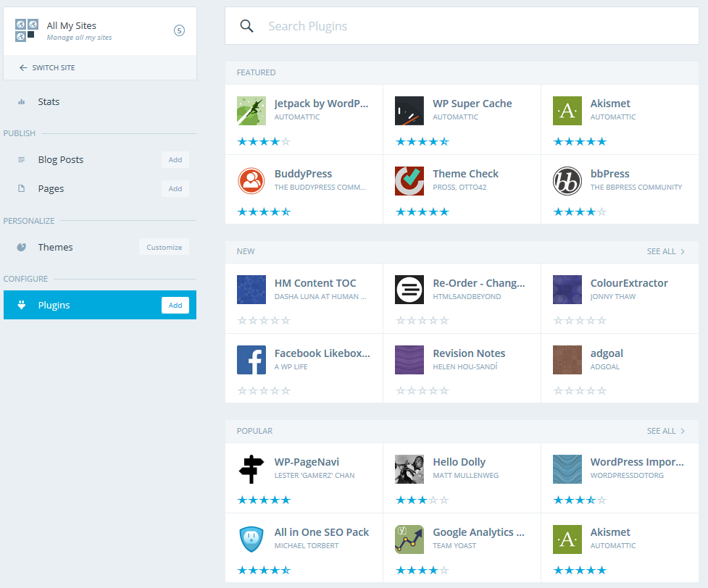Select the WP Super Cache plugin icon
This screenshot has width=708, height=588.
409,111
